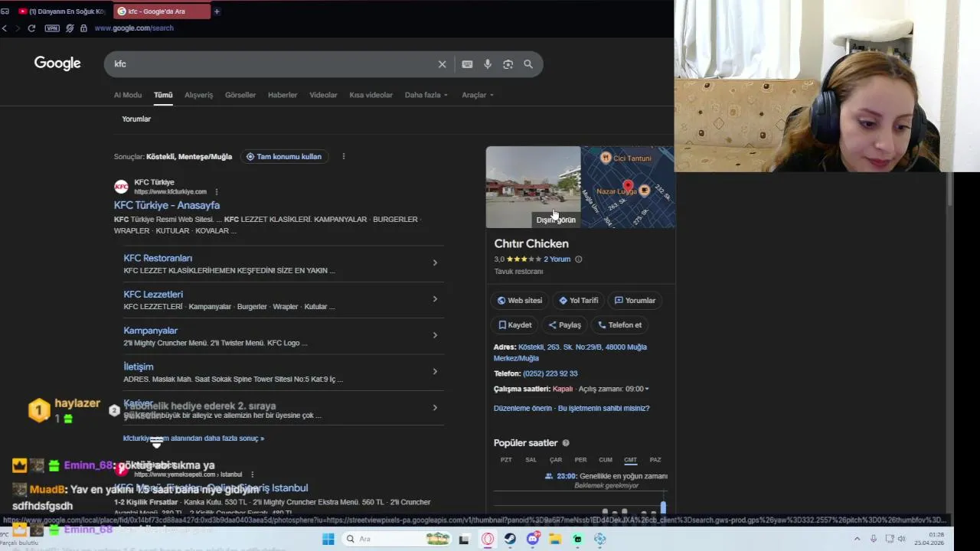980x551 pixels.
Task: Open File Explorer from the taskbar
Action: (x=555, y=539)
